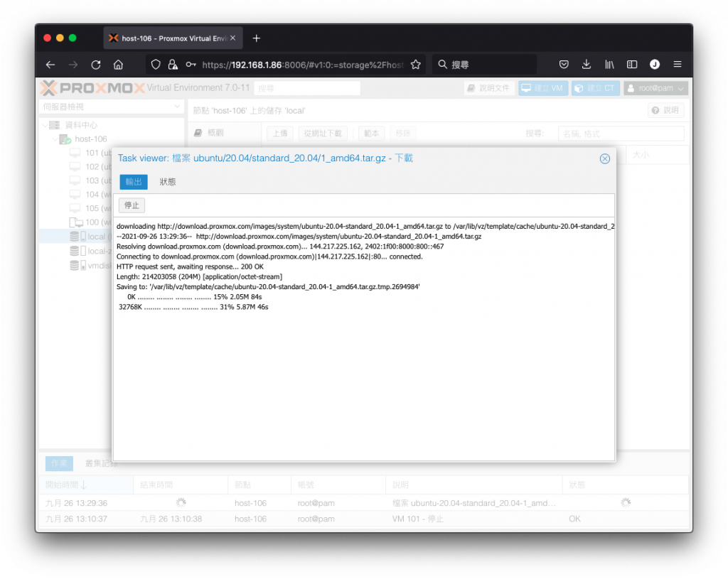
Task: Focus the Firefox 搜尋 search box
Action: click(x=484, y=65)
